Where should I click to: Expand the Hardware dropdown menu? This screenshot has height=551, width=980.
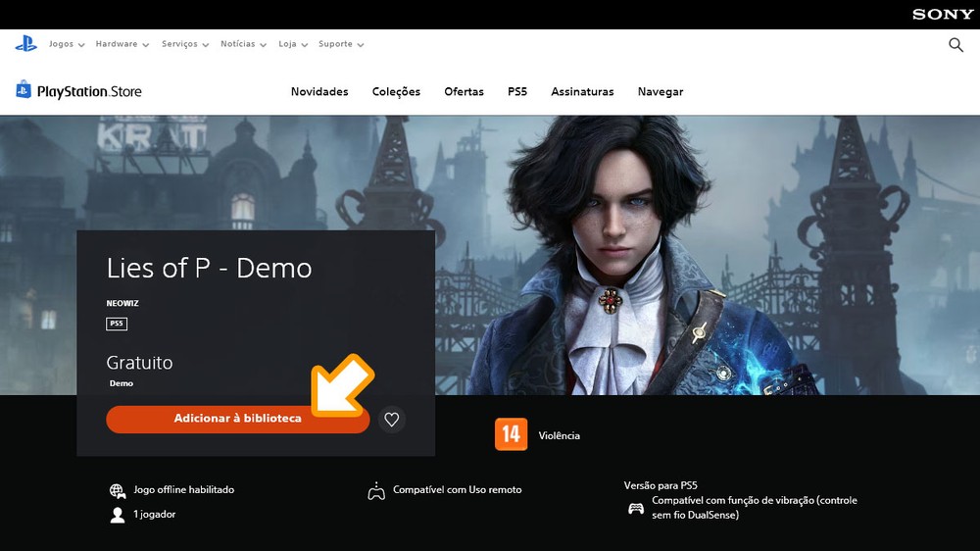tap(122, 44)
